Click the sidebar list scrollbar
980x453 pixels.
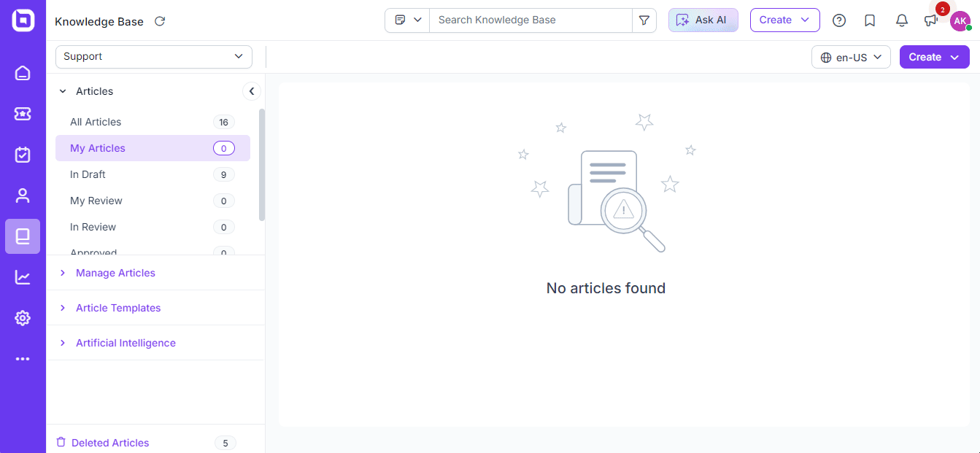point(262,164)
